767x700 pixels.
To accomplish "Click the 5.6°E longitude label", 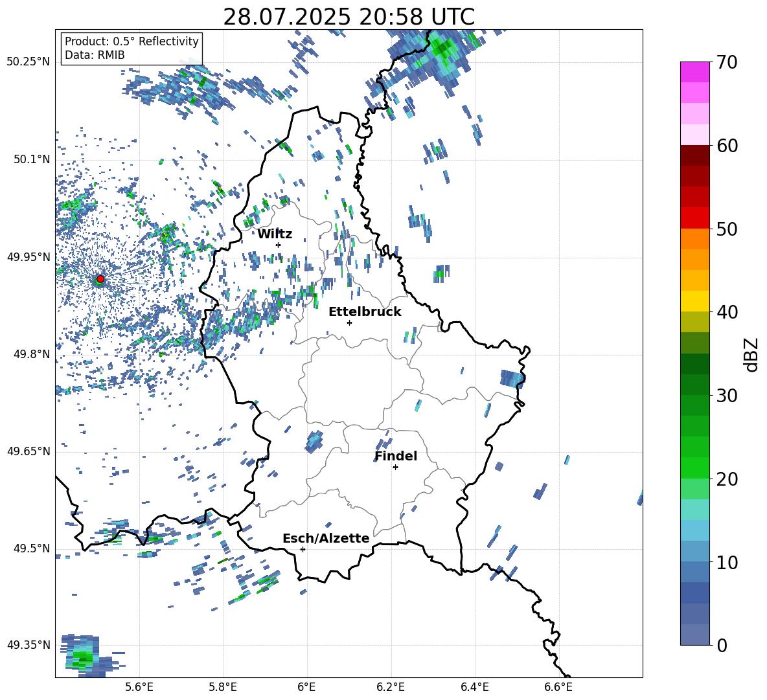I will [x=139, y=687].
